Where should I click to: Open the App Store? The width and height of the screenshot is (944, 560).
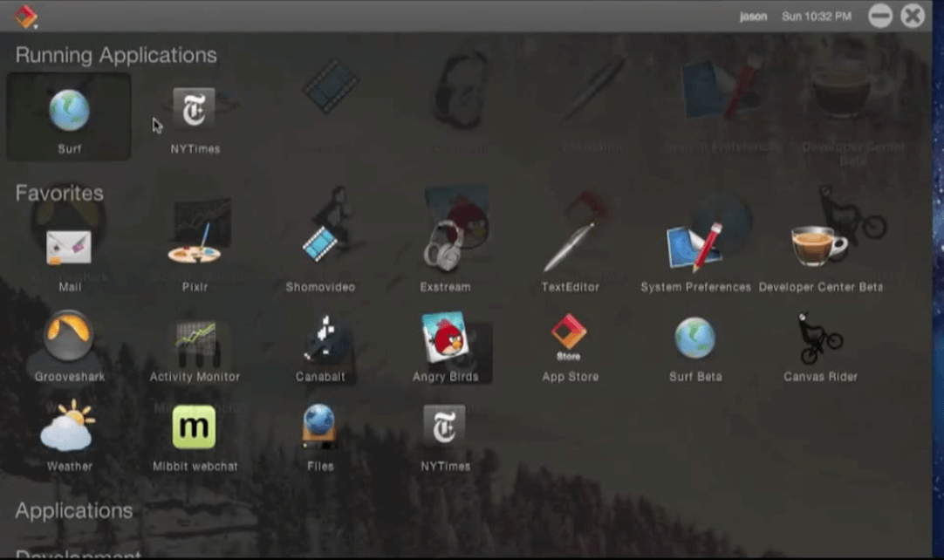pos(570,348)
